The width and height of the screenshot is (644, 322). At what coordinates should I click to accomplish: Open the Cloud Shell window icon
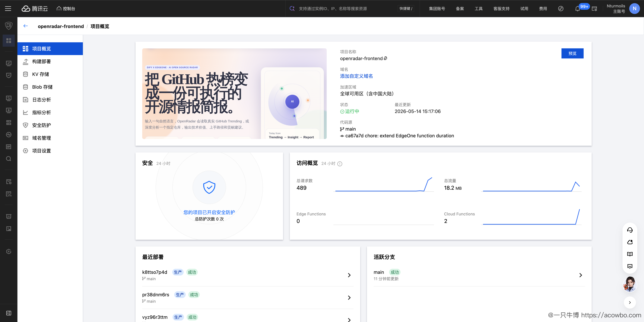[x=595, y=9]
